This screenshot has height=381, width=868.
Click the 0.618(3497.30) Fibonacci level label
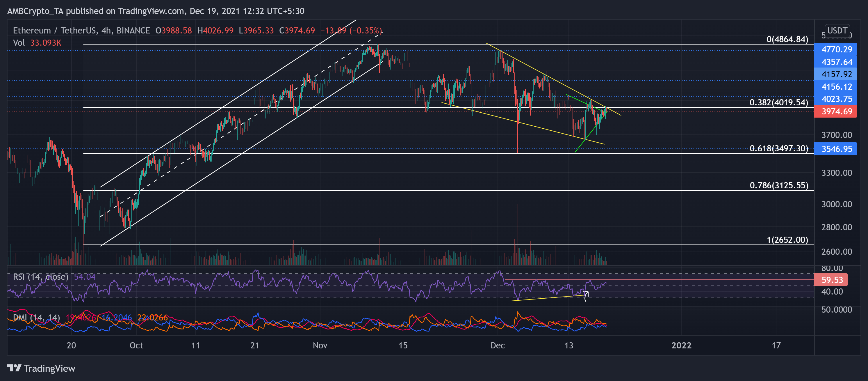[778, 148]
